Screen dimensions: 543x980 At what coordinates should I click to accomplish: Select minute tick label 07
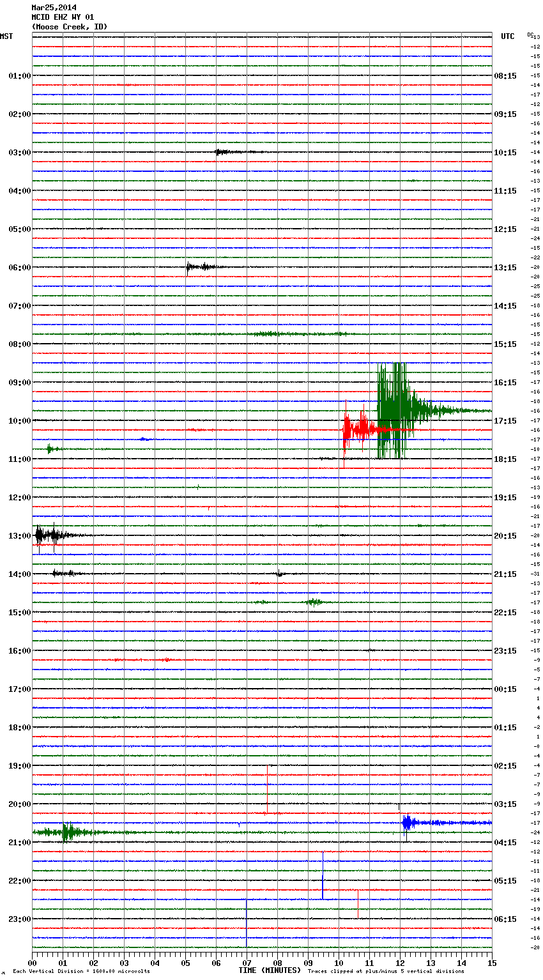[247, 963]
